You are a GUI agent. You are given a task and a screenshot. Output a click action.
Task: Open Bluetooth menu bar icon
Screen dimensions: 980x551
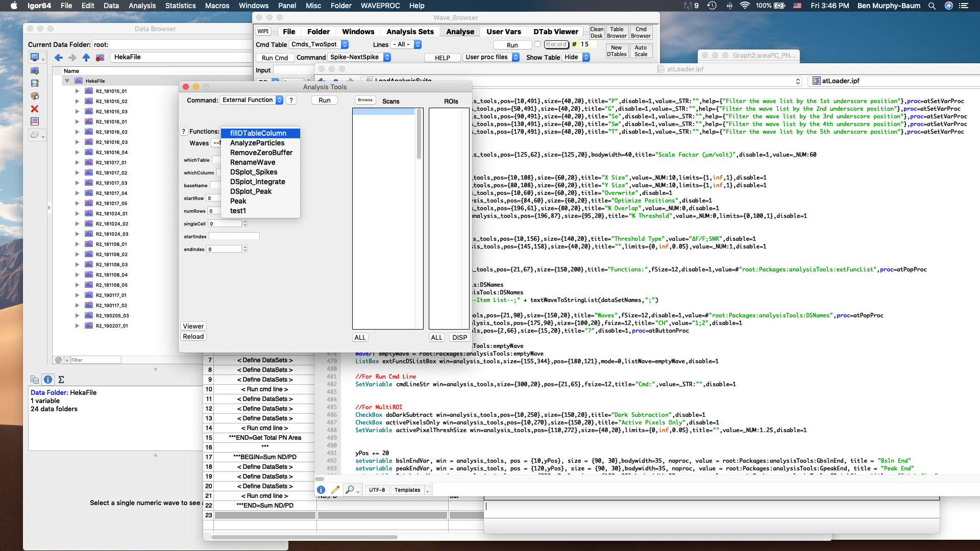(x=729, y=6)
